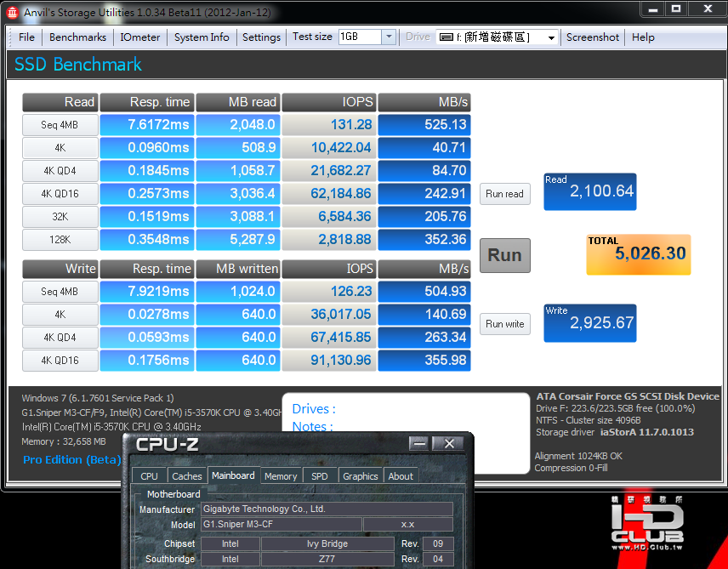Viewport: 728px width, 569px height.
Task: Open the File menu
Action: [26, 37]
